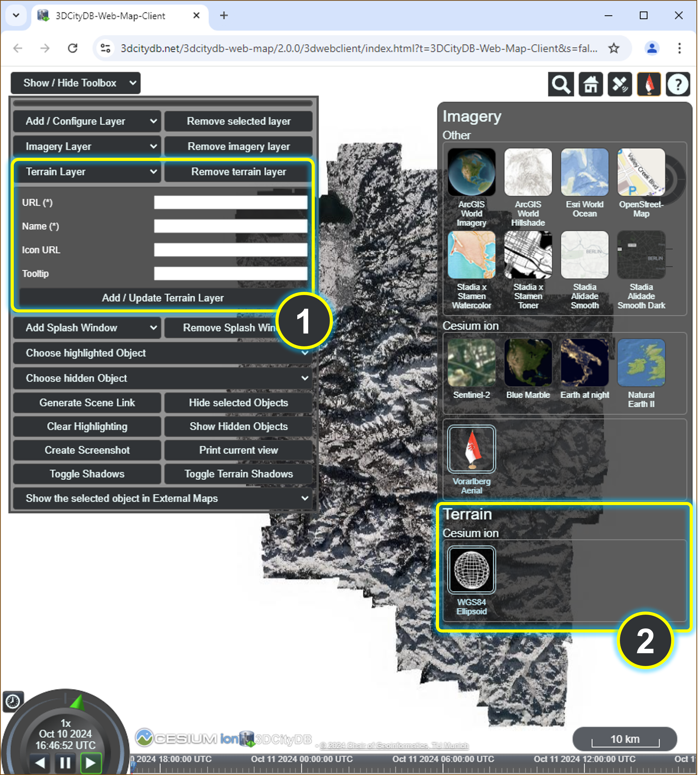Expand Add / Configure Layer section
700x775 pixels.
click(87, 121)
